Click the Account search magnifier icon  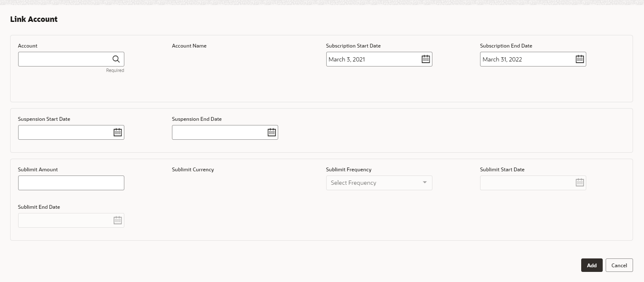pos(116,59)
